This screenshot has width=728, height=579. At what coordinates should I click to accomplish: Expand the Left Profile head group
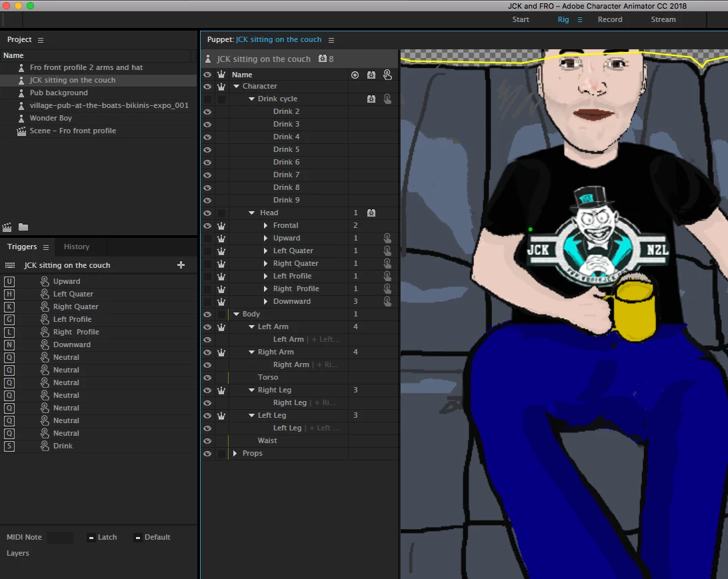(x=265, y=276)
